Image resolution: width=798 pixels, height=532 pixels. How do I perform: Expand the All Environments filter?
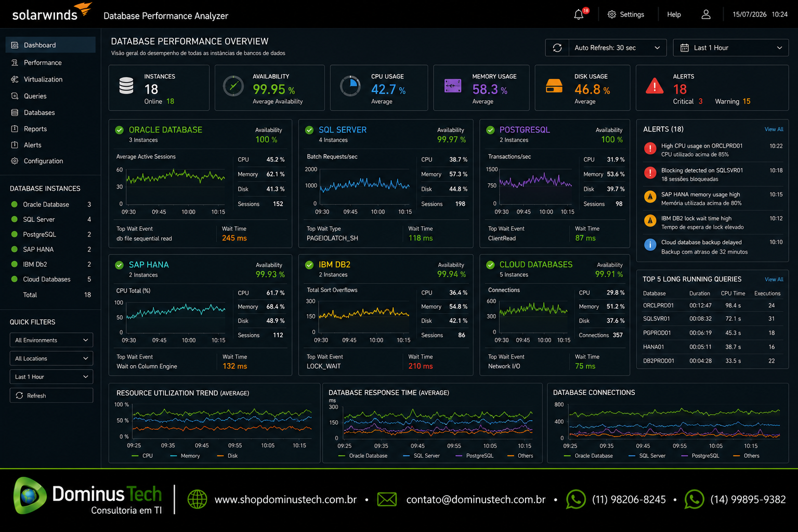tap(51, 340)
